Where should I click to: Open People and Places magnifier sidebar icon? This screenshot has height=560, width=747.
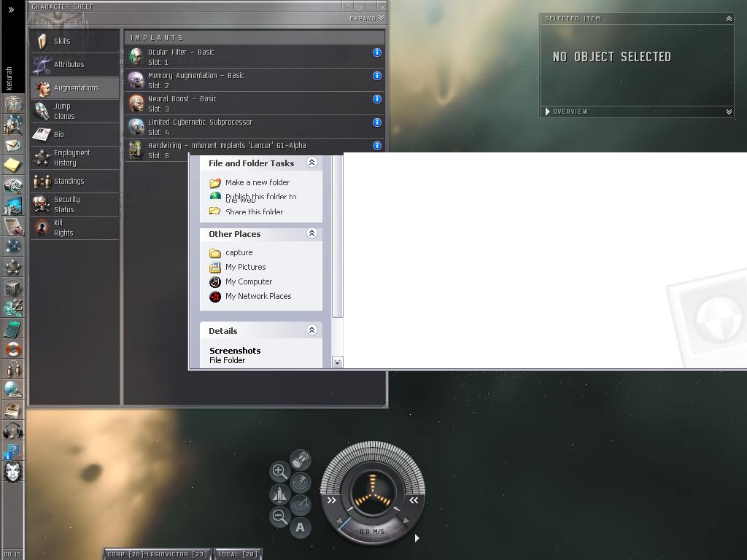(x=13, y=125)
